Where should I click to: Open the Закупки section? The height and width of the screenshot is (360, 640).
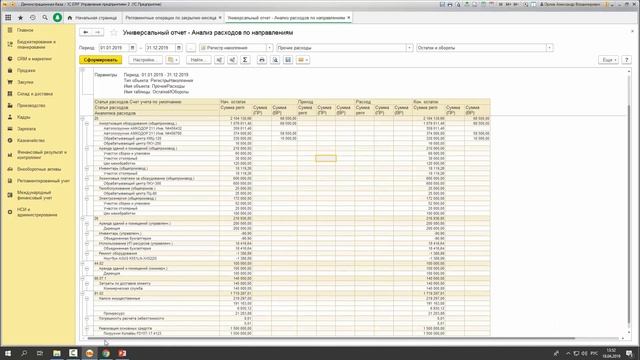coord(25,82)
